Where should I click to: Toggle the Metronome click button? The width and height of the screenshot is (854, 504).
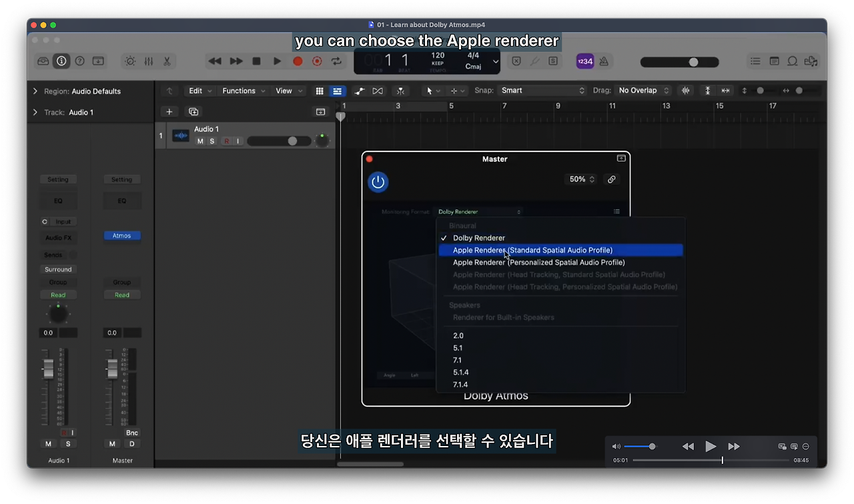(604, 61)
